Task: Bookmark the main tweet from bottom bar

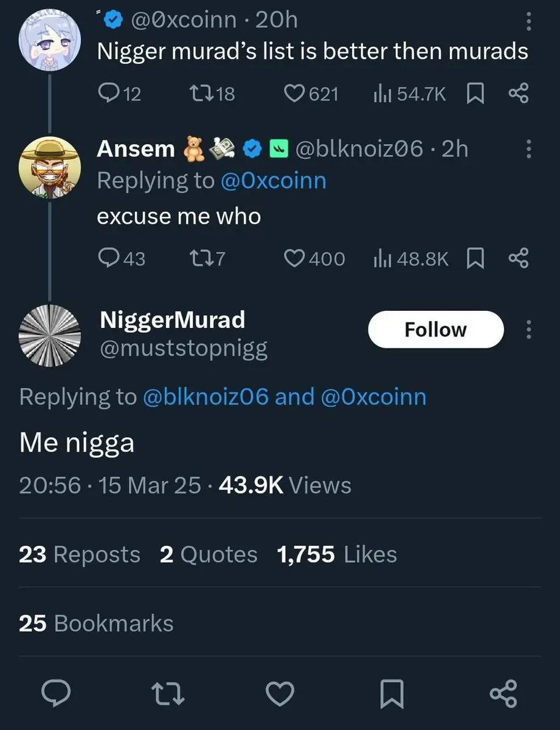Action: 392,693
